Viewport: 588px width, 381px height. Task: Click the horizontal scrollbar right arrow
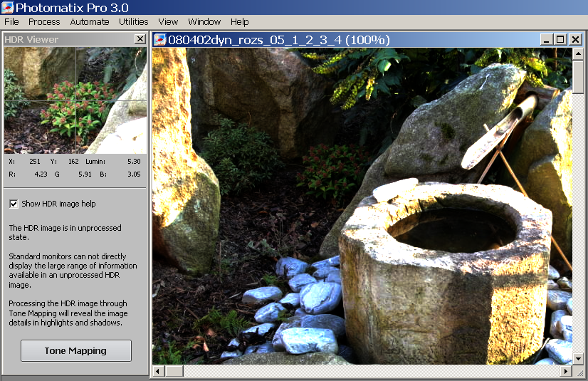click(x=566, y=371)
